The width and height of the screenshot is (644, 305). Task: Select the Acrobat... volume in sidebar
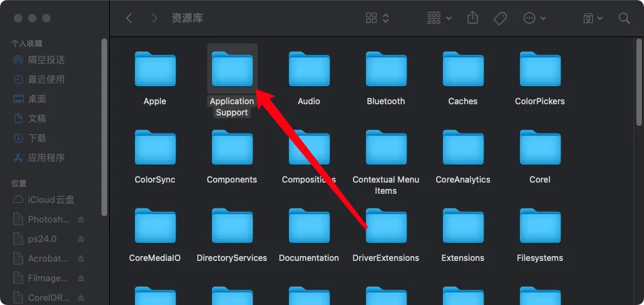tap(48, 259)
